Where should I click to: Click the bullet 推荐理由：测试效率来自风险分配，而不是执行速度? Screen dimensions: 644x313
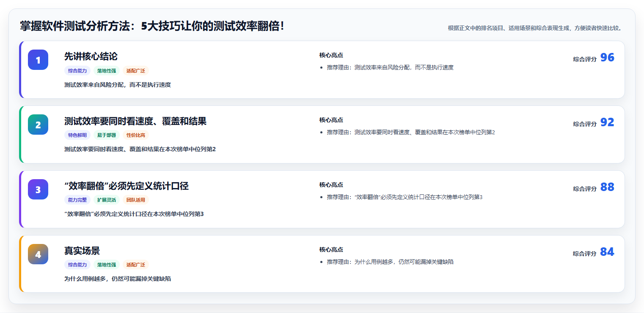coord(390,67)
